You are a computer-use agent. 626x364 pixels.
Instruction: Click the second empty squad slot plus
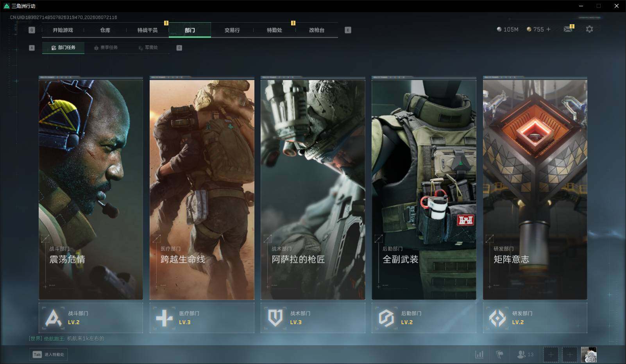pyautogui.click(x=570, y=355)
